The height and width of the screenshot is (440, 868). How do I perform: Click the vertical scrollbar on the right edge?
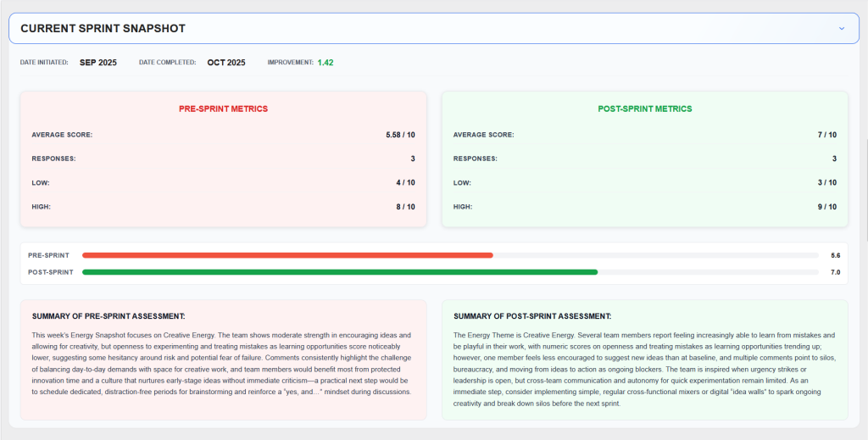(x=865, y=170)
